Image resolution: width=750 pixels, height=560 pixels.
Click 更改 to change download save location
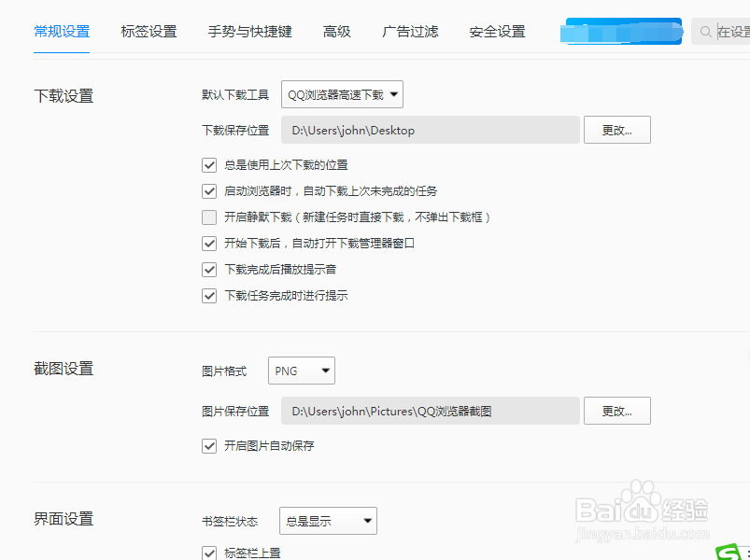click(616, 130)
